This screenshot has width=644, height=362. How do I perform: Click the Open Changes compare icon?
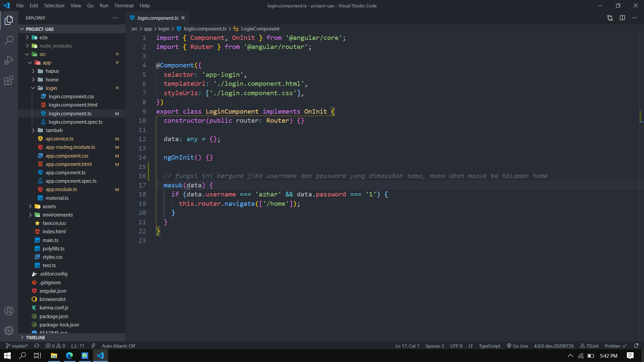[610, 18]
